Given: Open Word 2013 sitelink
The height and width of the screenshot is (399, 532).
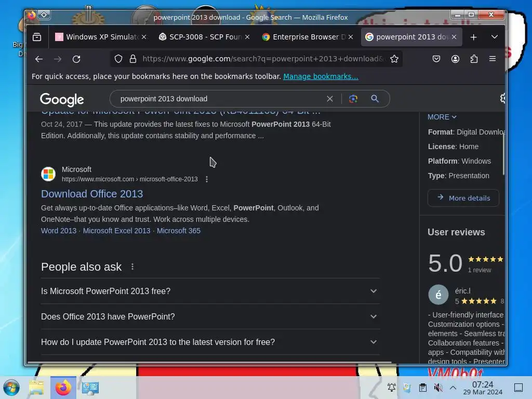Looking at the screenshot, I should pyautogui.click(x=59, y=231).
